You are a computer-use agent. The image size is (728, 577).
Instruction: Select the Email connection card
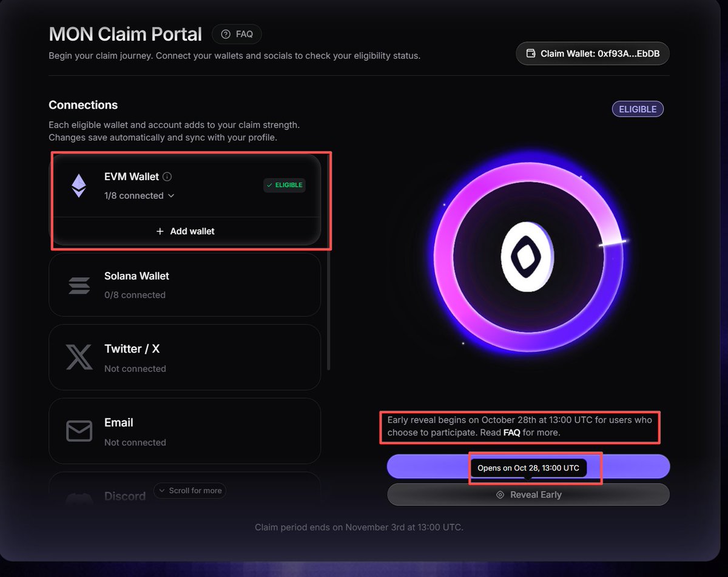click(184, 431)
